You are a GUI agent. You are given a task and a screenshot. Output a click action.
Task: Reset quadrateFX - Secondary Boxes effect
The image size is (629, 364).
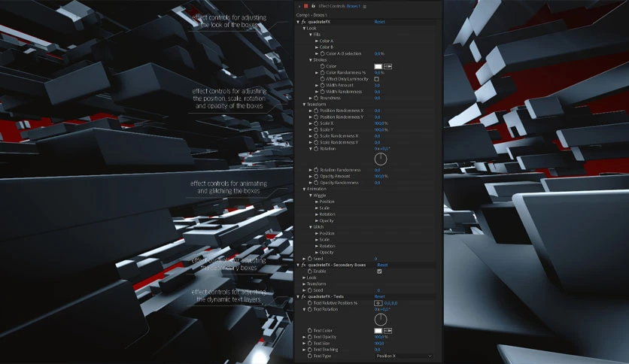[382, 265]
